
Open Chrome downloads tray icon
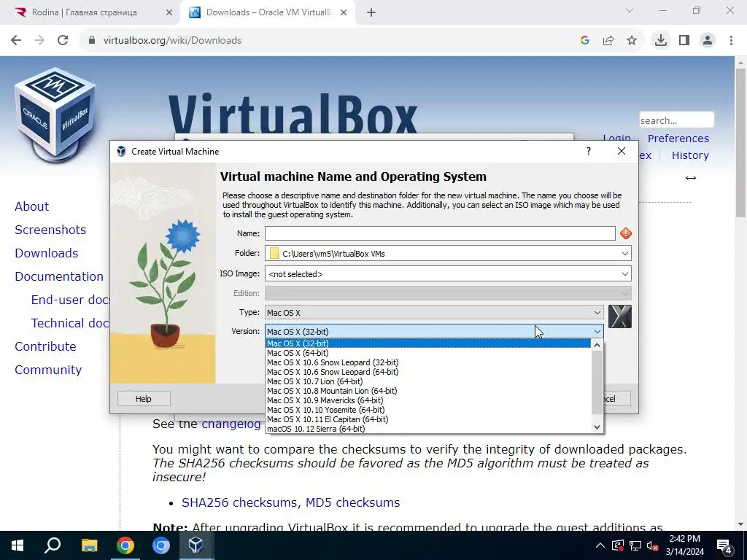(661, 41)
